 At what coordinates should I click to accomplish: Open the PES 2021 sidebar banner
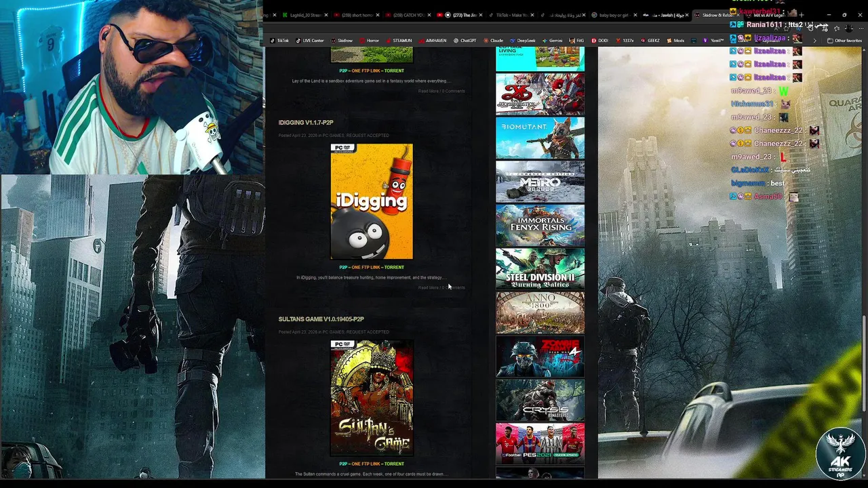(x=540, y=443)
